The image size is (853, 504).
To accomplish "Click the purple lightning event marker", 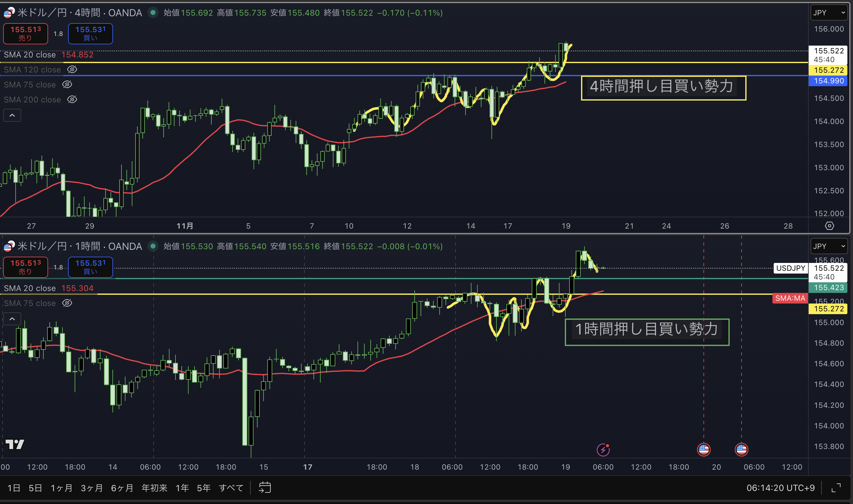I will (603, 450).
